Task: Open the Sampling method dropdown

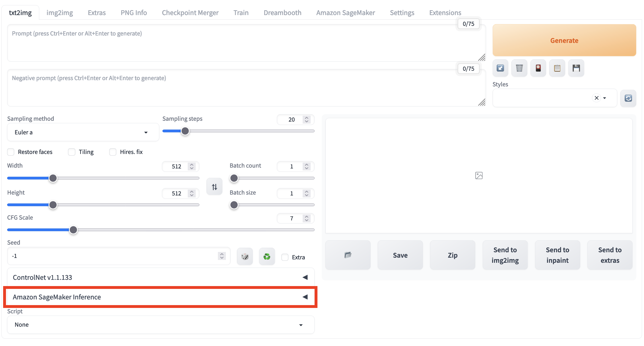Action: pos(83,132)
